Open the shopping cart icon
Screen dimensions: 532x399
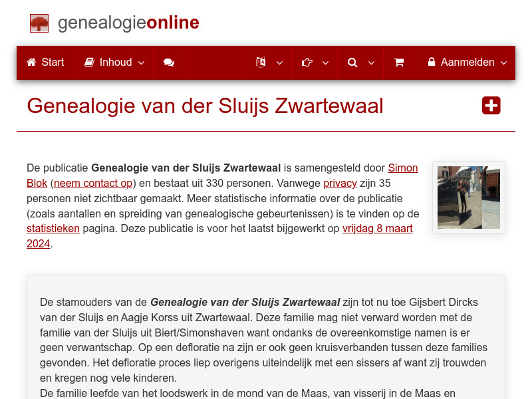click(399, 62)
